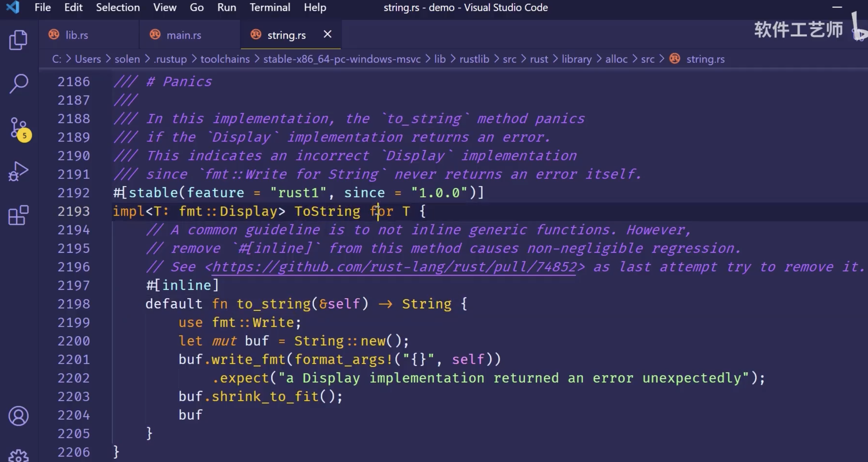Minimize the VS Code window
This screenshot has width=868, height=462.
pyautogui.click(x=837, y=8)
